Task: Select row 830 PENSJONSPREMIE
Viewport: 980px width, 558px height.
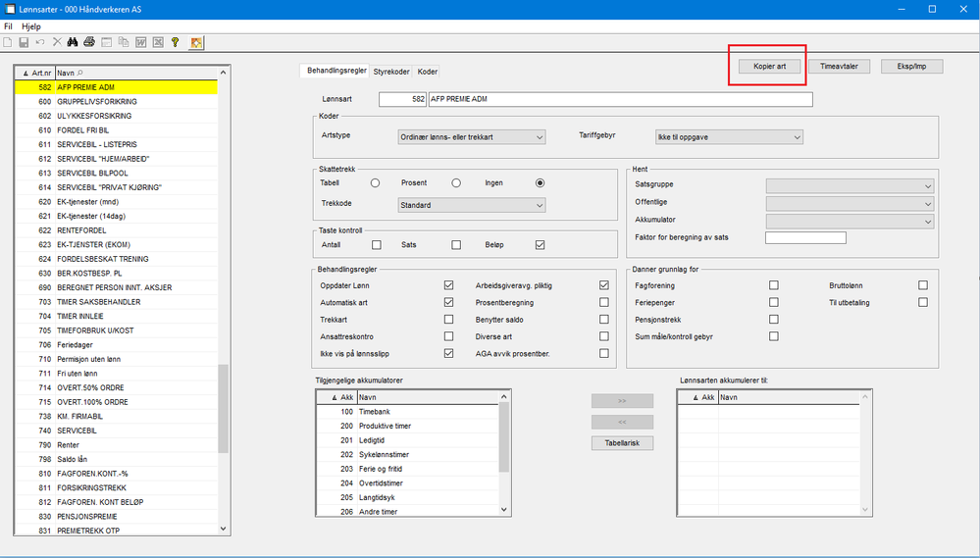Action: (x=117, y=517)
